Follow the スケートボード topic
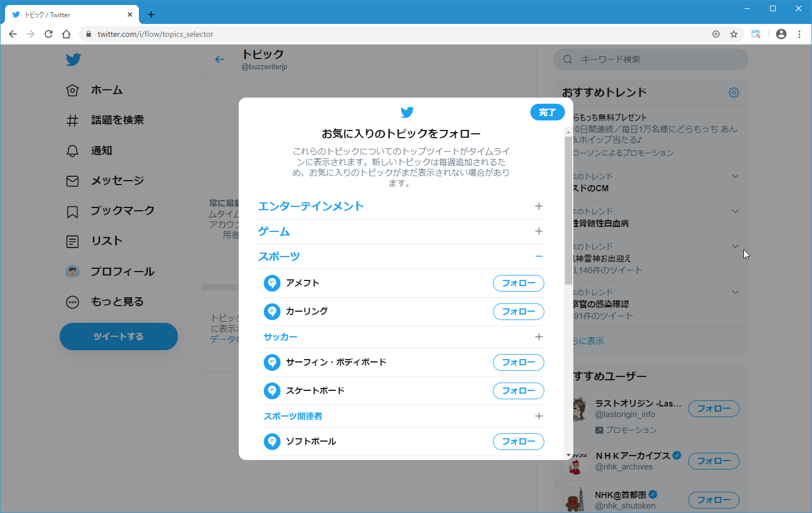The width and height of the screenshot is (812, 513). pyautogui.click(x=518, y=390)
